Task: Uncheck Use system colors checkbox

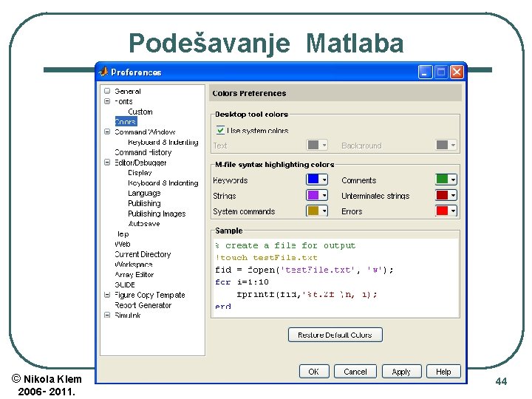Action: 220,130
